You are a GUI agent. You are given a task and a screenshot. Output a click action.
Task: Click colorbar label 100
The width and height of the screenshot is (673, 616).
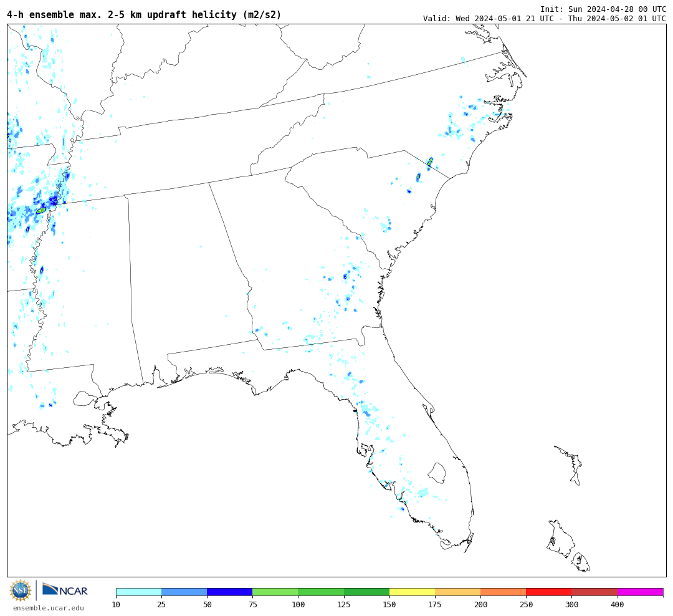click(x=298, y=604)
